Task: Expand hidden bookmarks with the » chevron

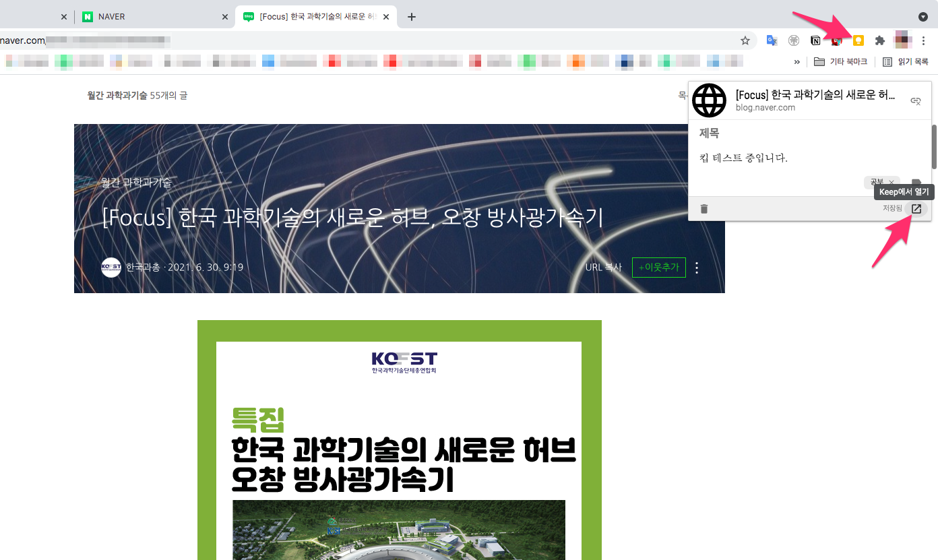Action: click(x=797, y=62)
